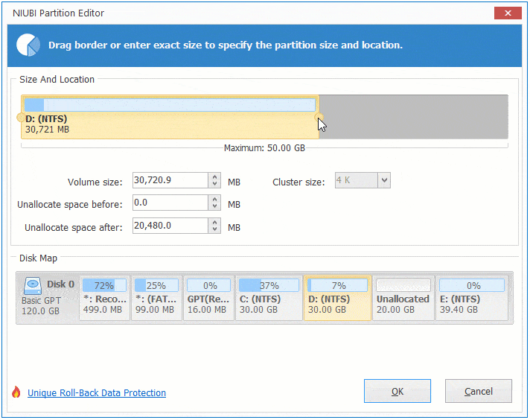Select the Recovery 499.0 MB partition
Screen dimensions: 530x420
click(x=104, y=298)
